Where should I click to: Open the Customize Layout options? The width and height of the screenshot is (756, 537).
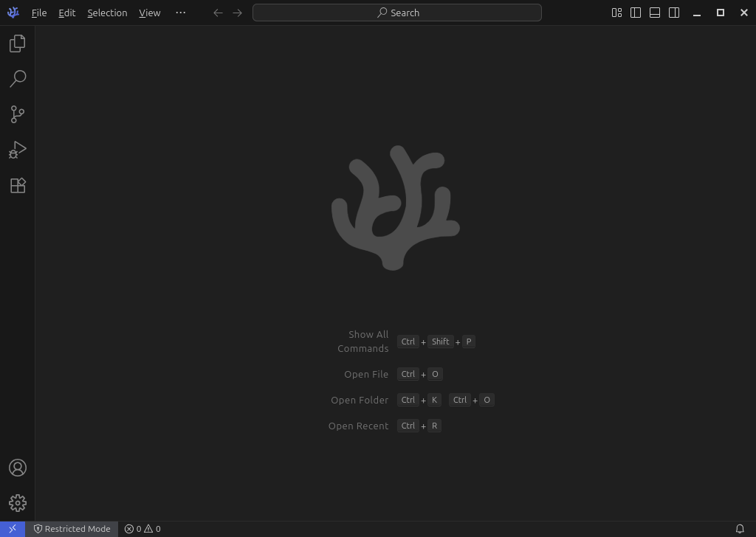coord(616,13)
